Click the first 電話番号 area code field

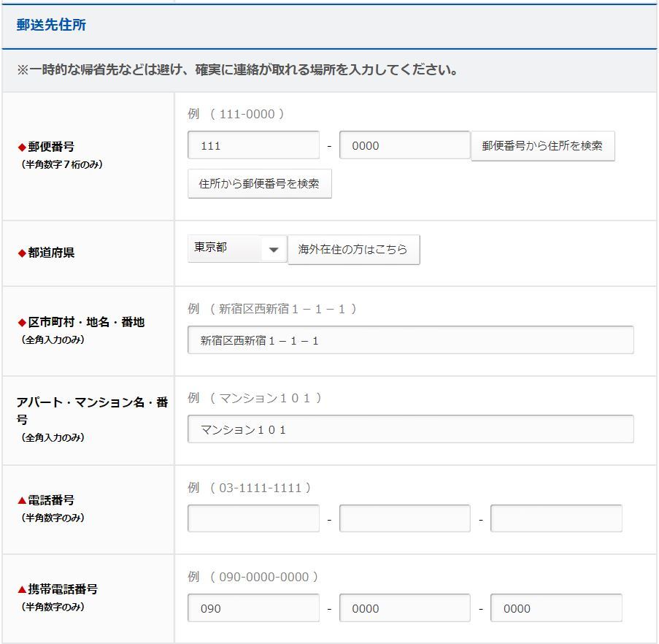[253, 518]
